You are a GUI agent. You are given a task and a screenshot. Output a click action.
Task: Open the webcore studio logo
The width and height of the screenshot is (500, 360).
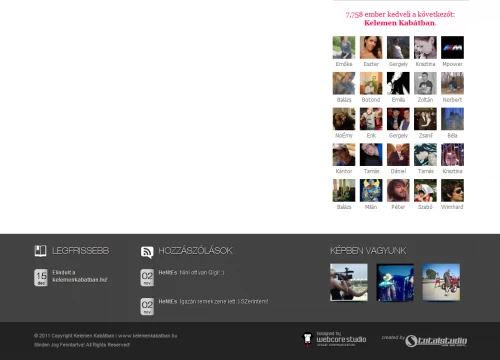(334, 339)
